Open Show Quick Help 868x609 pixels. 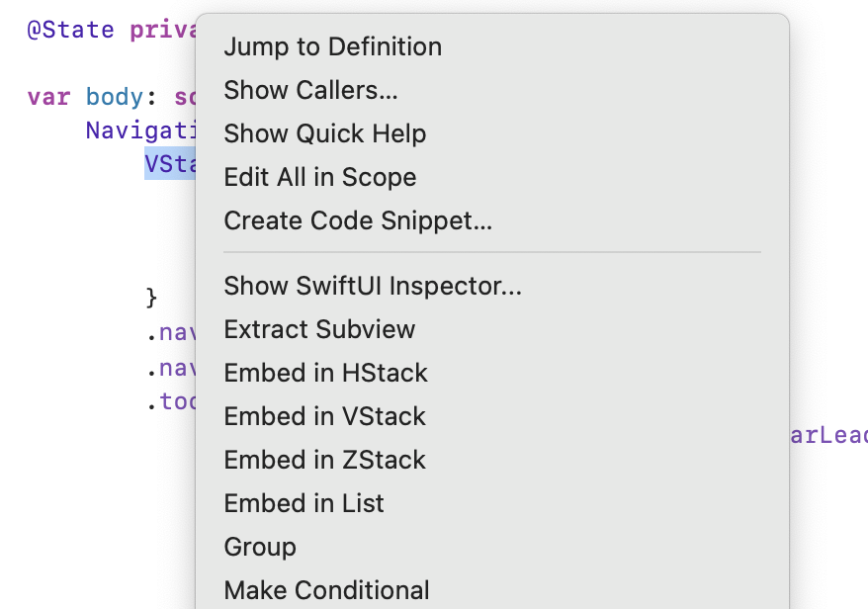pyautogui.click(x=492, y=133)
